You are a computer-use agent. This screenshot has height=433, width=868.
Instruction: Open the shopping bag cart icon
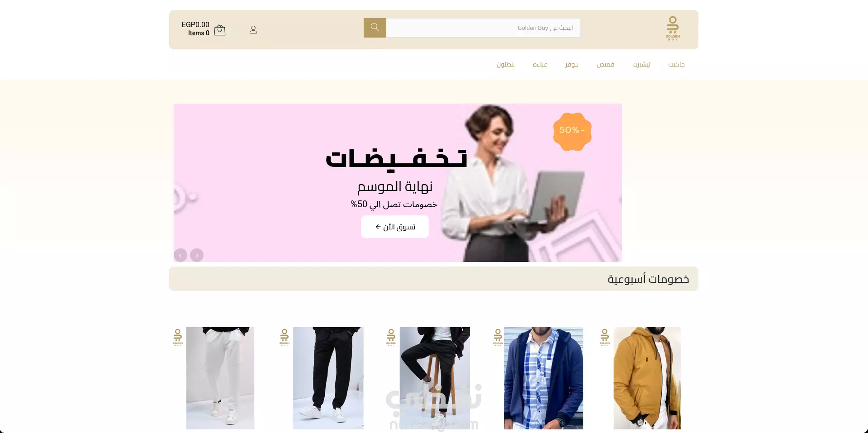pyautogui.click(x=220, y=30)
